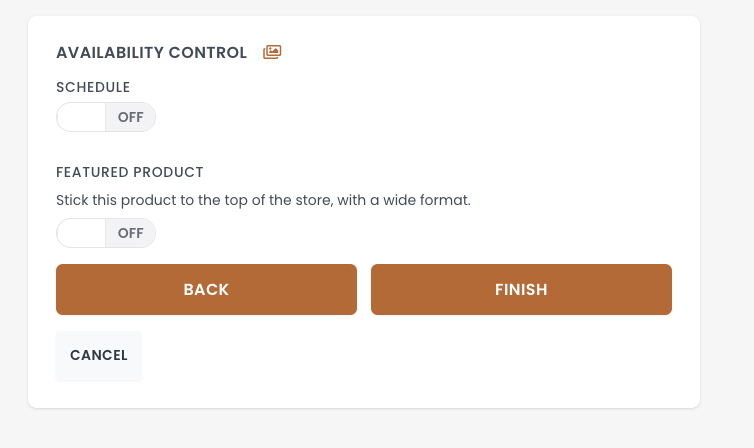
Task: Open the picture icon next to the heading
Action: coord(272,52)
